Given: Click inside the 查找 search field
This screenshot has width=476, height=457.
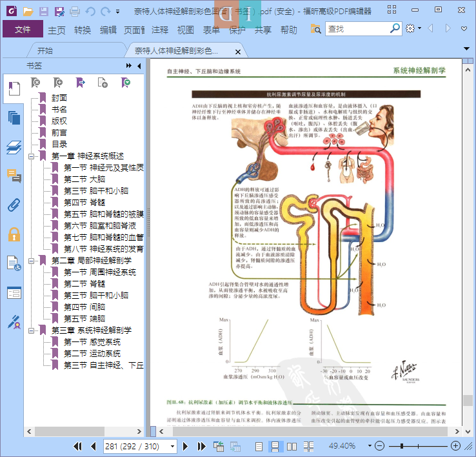Looking at the screenshot, I should tap(357, 29).
